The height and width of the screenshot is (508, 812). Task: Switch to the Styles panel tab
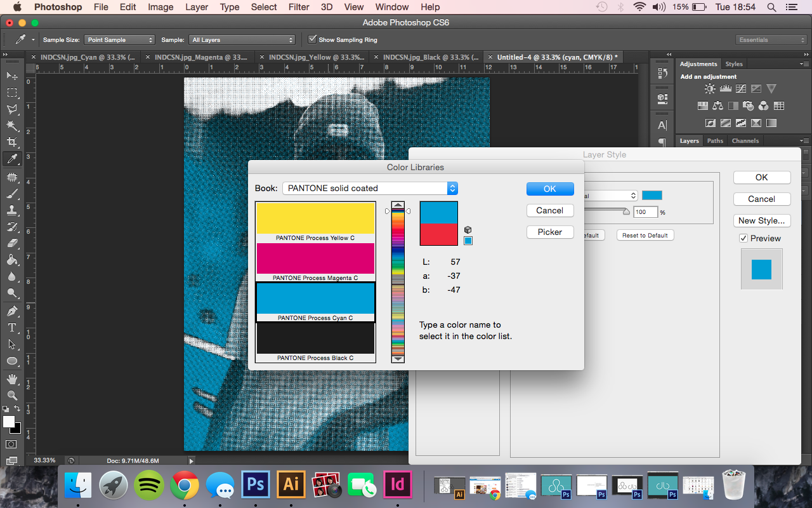[x=734, y=64]
